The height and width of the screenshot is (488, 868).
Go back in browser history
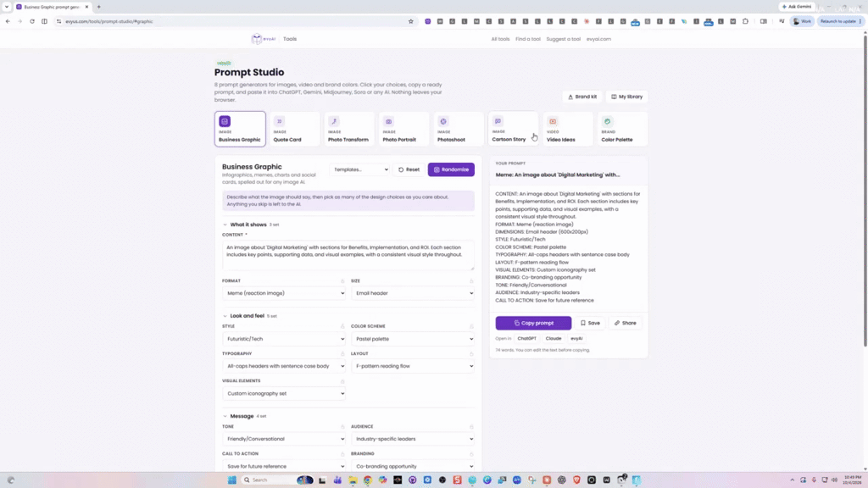click(x=8, y=21)
